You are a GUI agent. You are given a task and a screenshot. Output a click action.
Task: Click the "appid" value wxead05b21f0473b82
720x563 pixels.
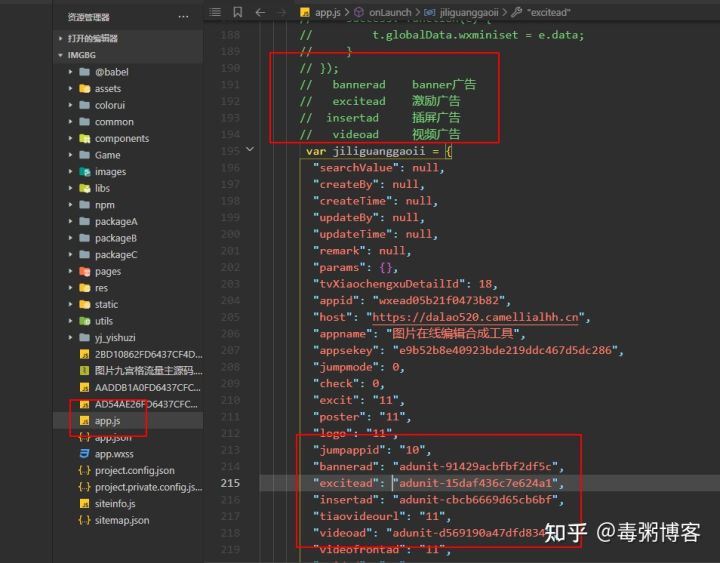tap(439, 300)
